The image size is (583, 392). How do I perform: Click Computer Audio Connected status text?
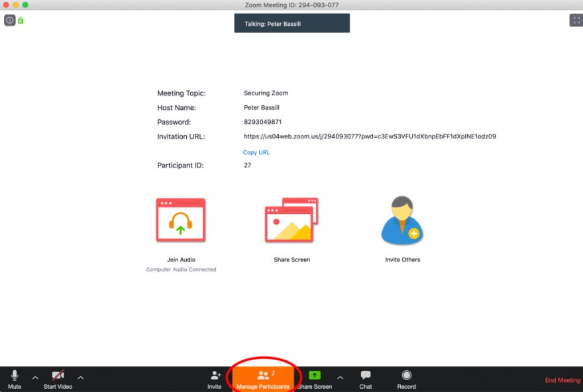coord(181,269)
